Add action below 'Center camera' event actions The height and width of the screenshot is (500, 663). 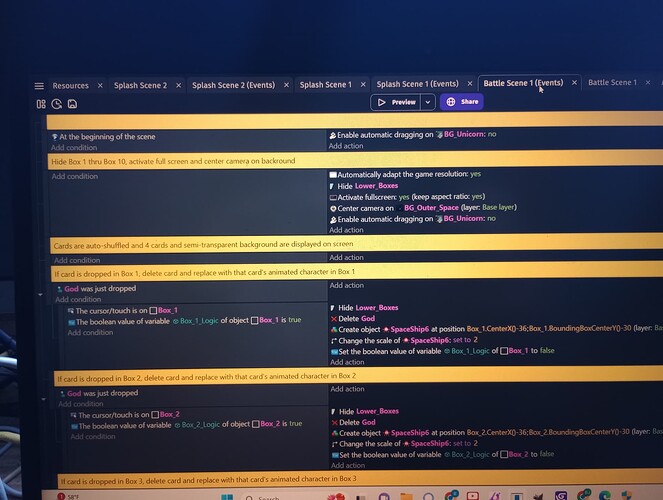(x=346, y=230)
